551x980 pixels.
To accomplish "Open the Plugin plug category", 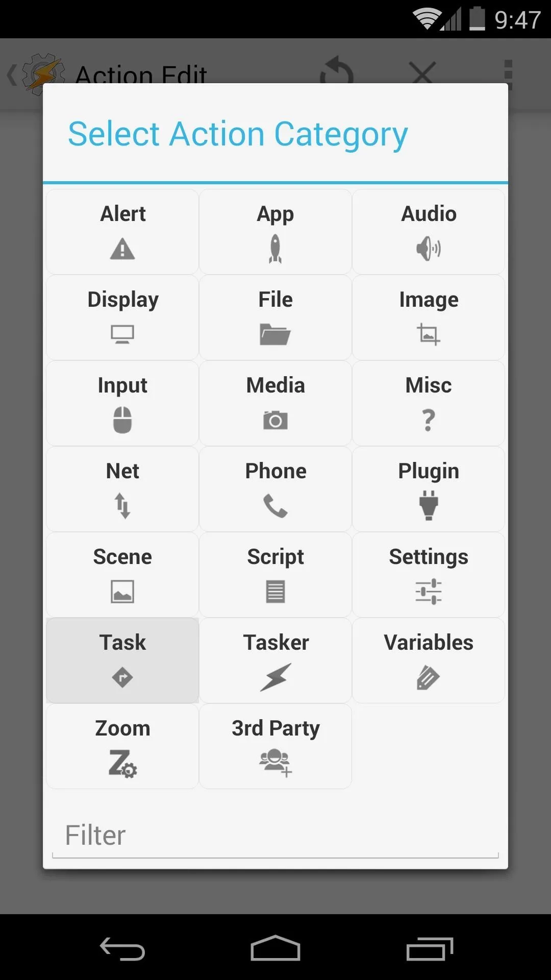I will click(429, 489).
